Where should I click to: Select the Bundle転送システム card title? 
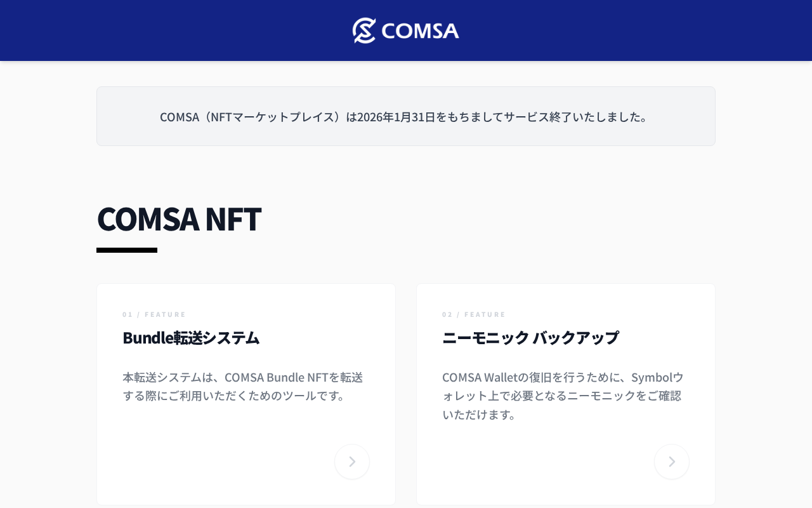pos(191,337)
